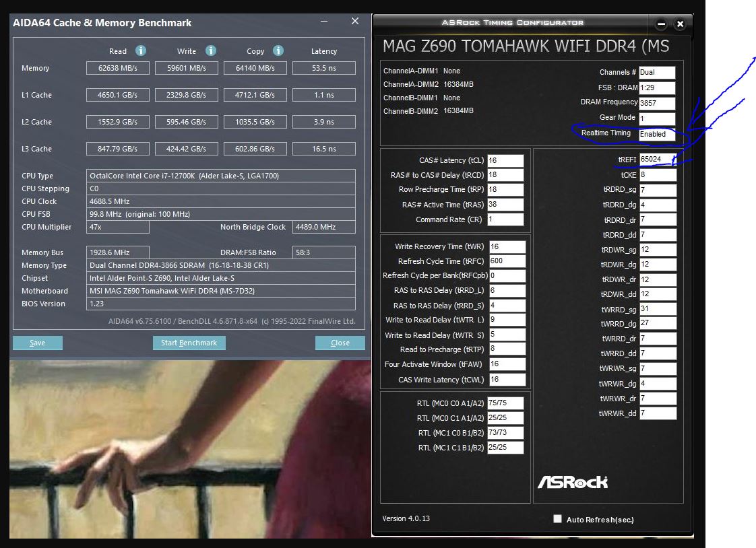The width and height of the screenshot is (756, 548).
Task: Toggle the Auto Refresh(sec.) checkbox
Action: pos(557,518)
